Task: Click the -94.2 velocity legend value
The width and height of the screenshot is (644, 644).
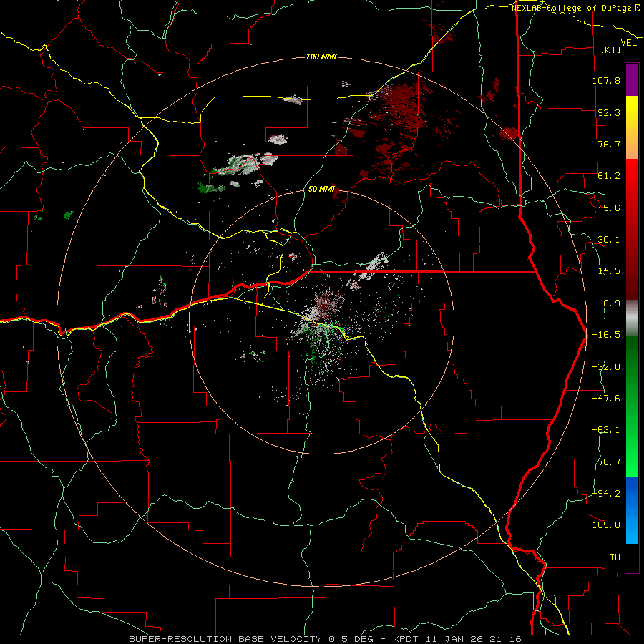Action: click(606, 494)
